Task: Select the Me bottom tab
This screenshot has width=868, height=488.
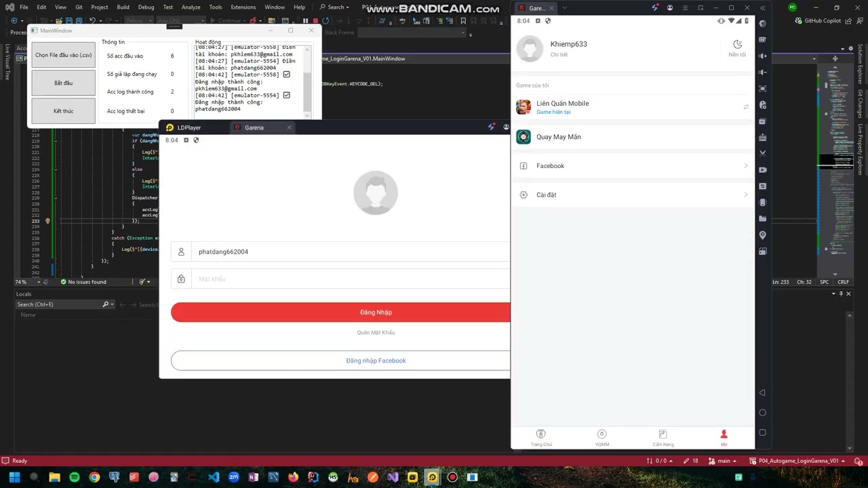Action: point(724,438)
